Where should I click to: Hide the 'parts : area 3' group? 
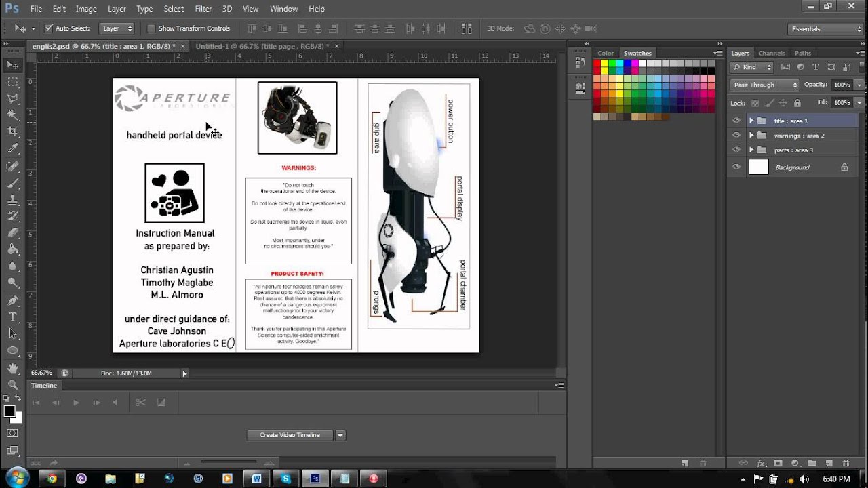736,150
